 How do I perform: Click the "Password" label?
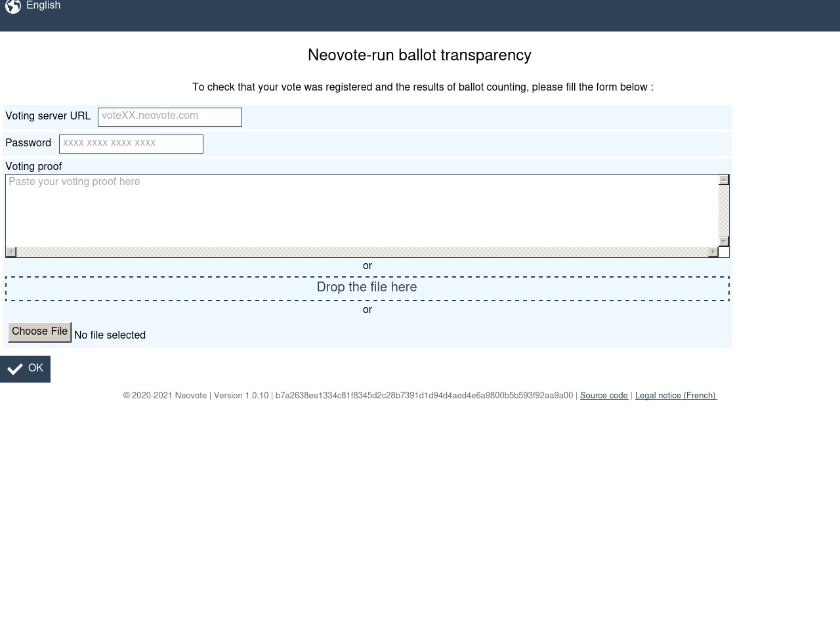click(x=28, y=143)
